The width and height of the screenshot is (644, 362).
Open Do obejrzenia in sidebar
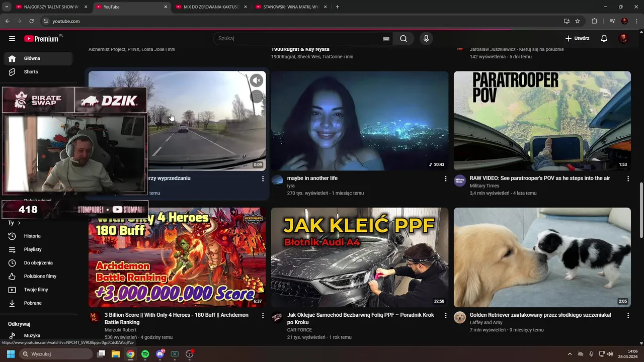point(38,263)
